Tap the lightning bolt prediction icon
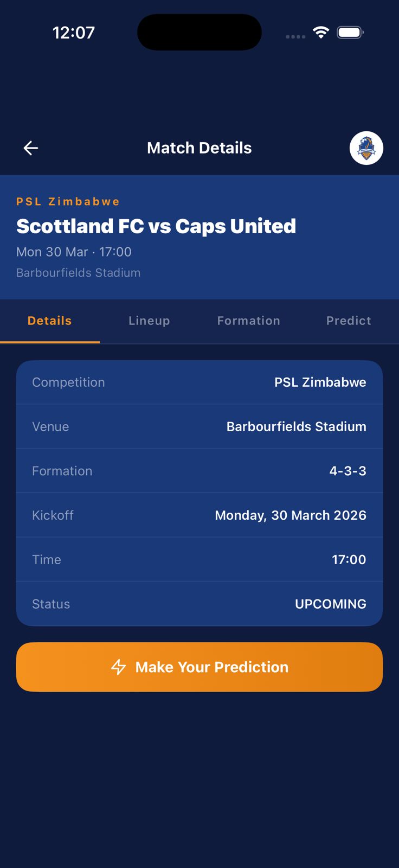The image size is (399, 868). (x=118, y=667)
